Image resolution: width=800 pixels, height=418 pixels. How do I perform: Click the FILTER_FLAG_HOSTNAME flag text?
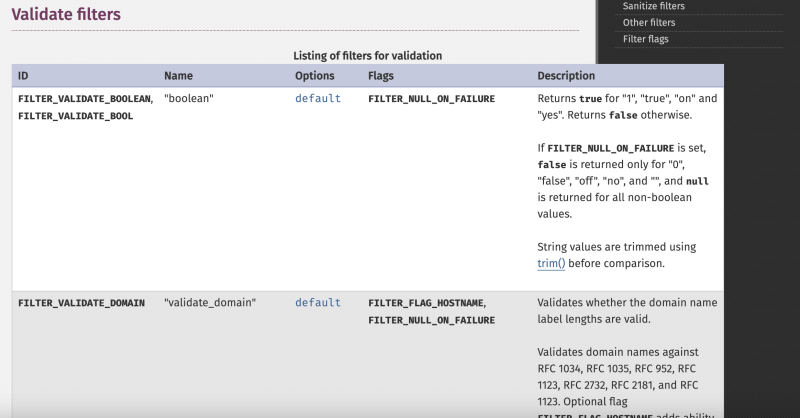pos(427,303)
